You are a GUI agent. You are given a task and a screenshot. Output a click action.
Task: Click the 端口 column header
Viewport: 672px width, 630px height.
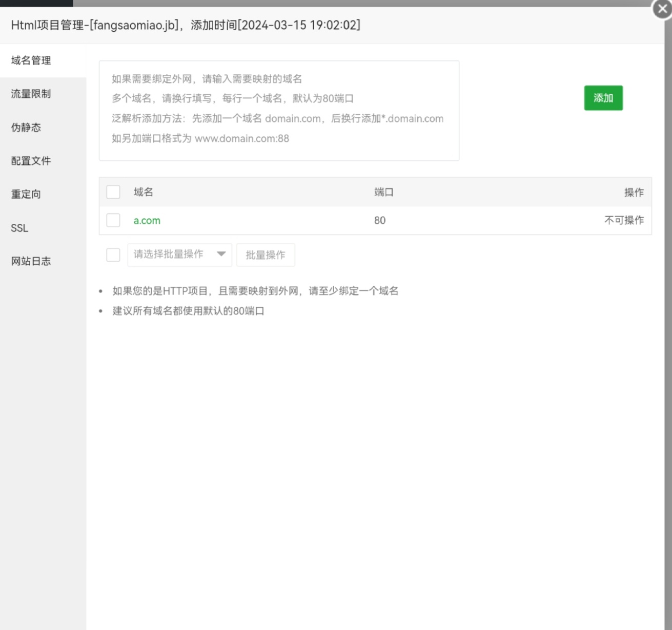coord(384,192)
